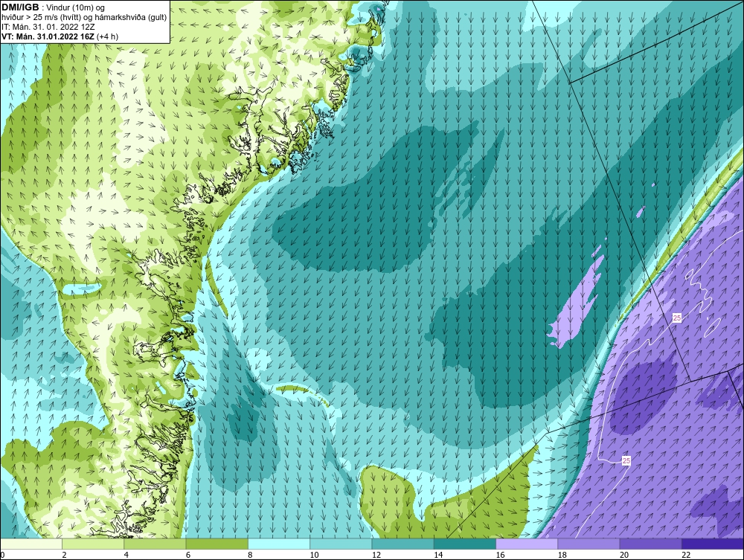Click the 20-22 m/s purple legend swatch
744x560 pixels.
(x=650, y=544)
